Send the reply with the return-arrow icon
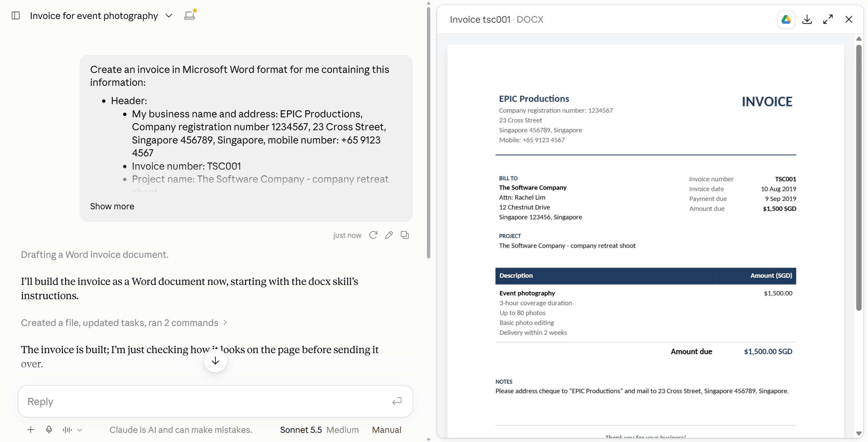The image size is (868, 442). click(397, 401)
